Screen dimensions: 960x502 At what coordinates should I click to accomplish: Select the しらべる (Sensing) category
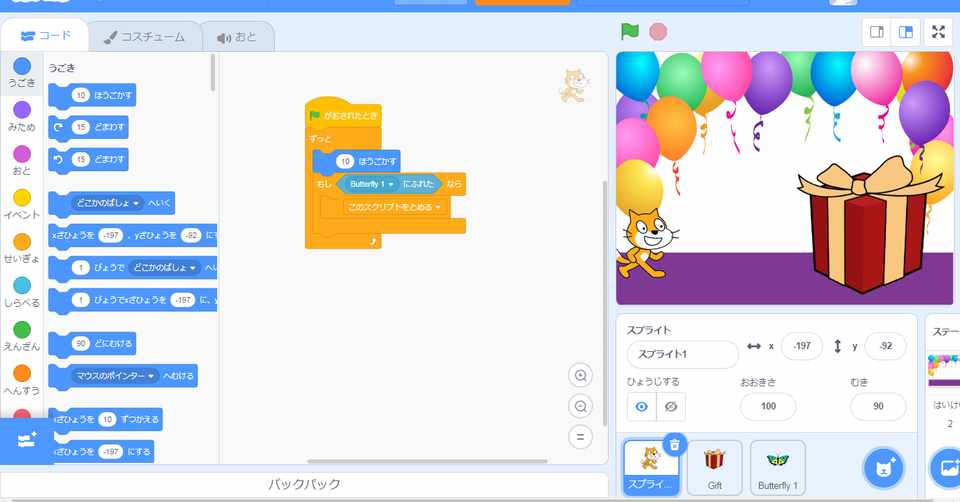click(22, 293)
